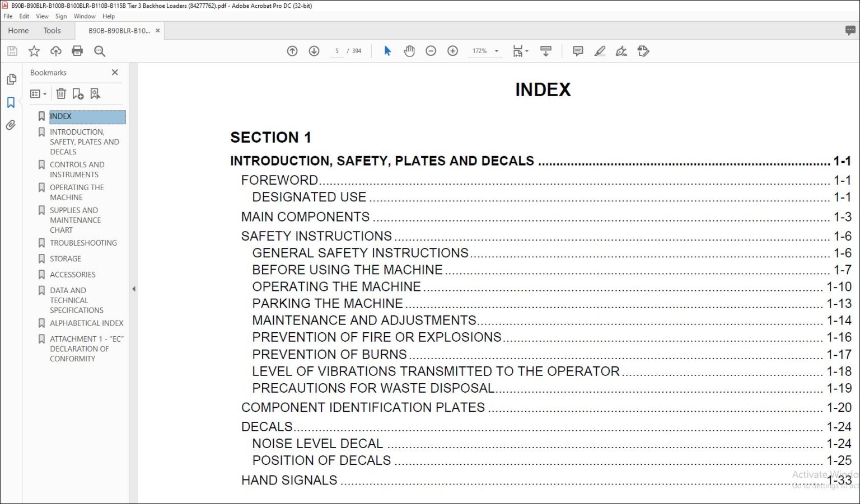860x504 pixels.
Task: Open the Edit menu
Action: pyautogui.click(x=24, y=16)
